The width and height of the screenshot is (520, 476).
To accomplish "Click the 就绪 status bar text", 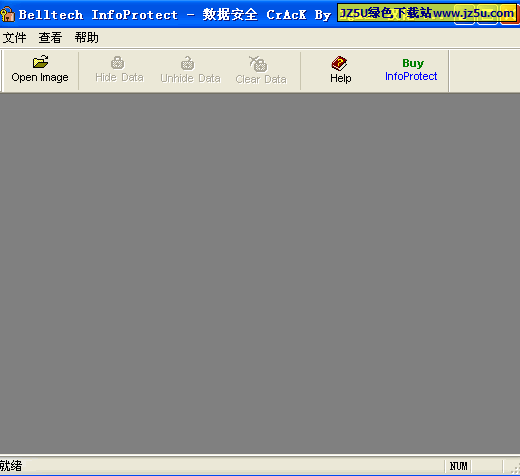I will [11, 466].
